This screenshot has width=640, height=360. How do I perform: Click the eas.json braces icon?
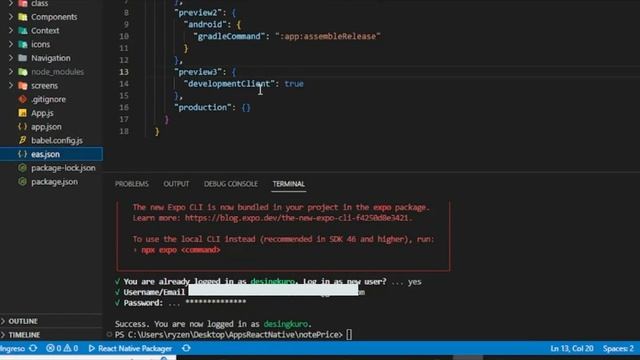click(22, 154)
